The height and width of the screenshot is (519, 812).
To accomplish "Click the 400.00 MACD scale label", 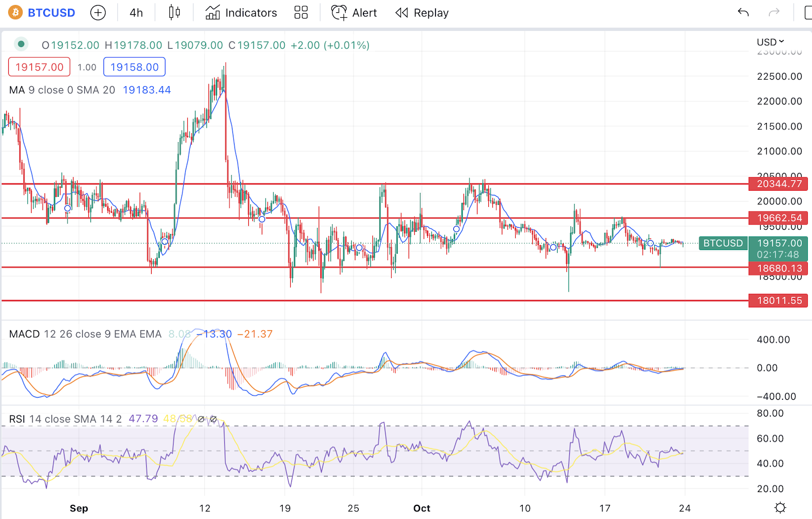I will tap(773, 340).
